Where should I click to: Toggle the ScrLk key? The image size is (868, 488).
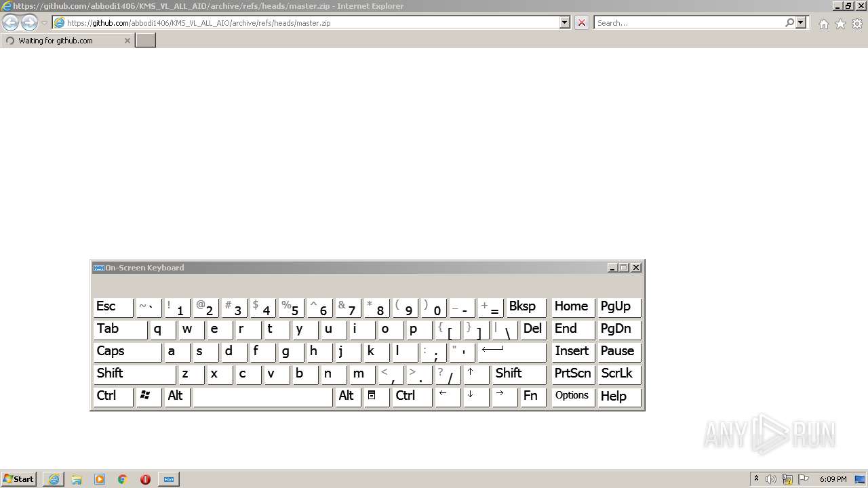(619, 374)
